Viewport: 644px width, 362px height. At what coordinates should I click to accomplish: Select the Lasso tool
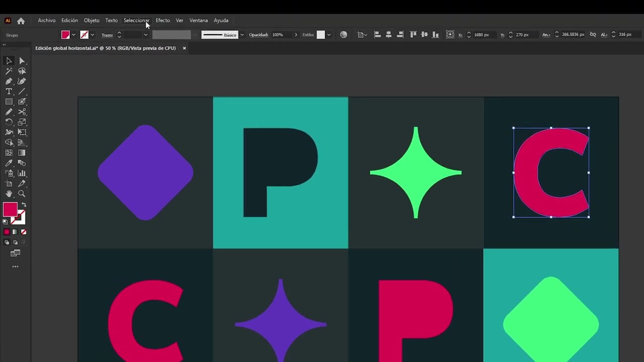pyautogui.click(x=22, y=71)
